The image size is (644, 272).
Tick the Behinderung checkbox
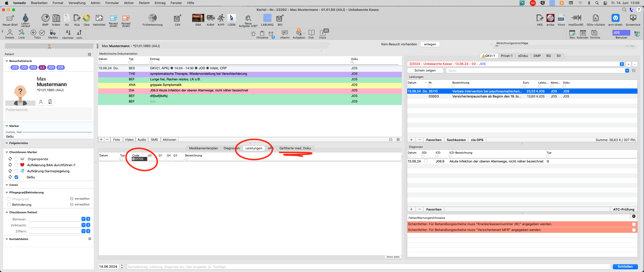9,205
